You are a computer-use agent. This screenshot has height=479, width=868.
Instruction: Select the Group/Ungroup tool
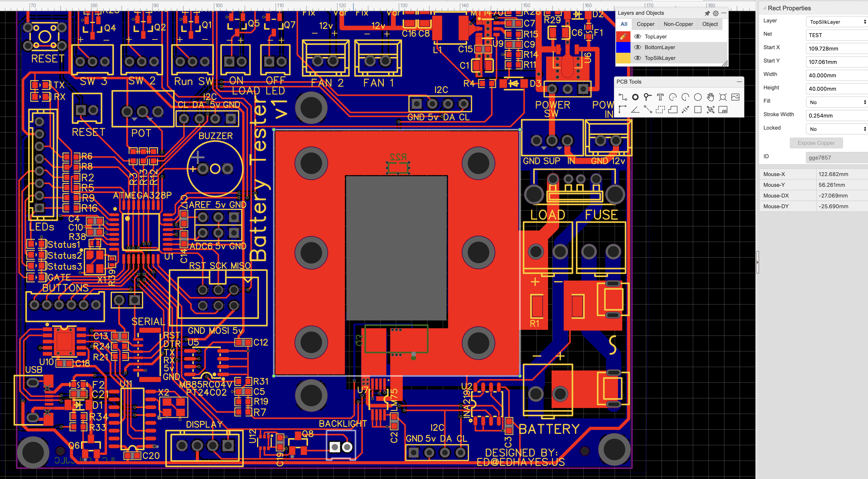click(710, 109)
